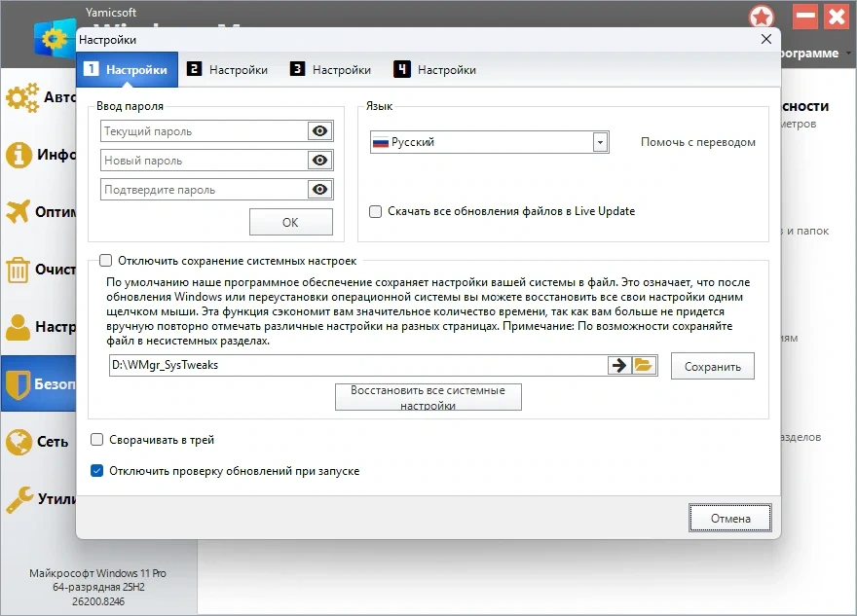Open the 'Помочь с переводом' link
The width and height of the screenshot is (857, 616).
[x=698, y=142]
